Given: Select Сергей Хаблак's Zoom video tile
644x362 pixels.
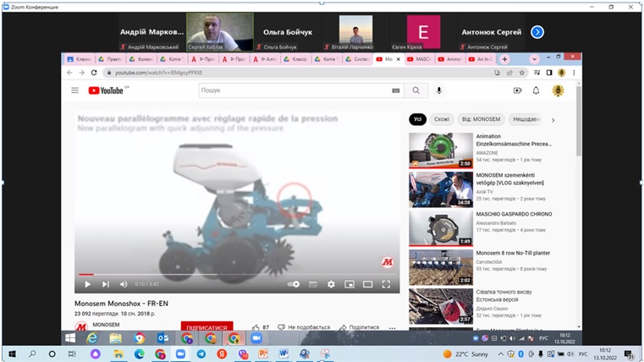Looking at the screenshot, I should tap(220, 32).
